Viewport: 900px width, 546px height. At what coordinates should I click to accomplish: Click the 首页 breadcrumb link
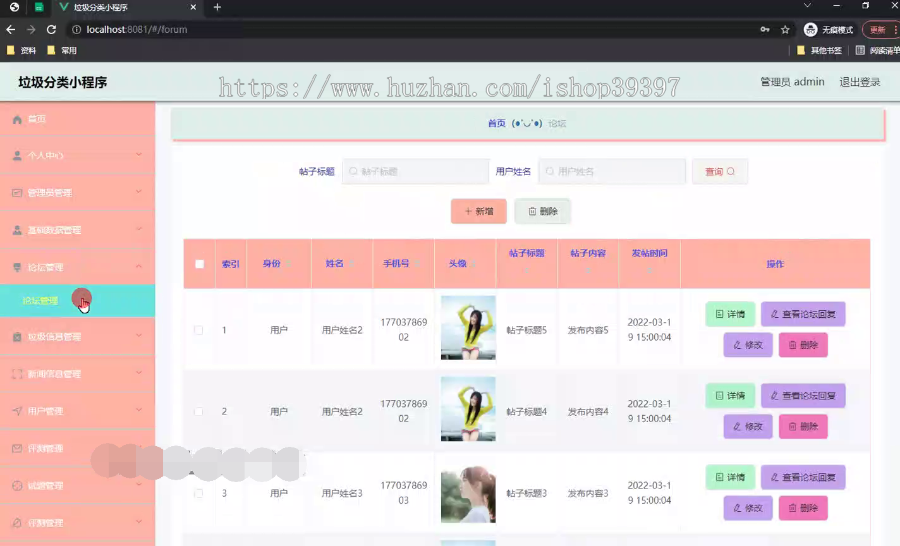[496, 123]
